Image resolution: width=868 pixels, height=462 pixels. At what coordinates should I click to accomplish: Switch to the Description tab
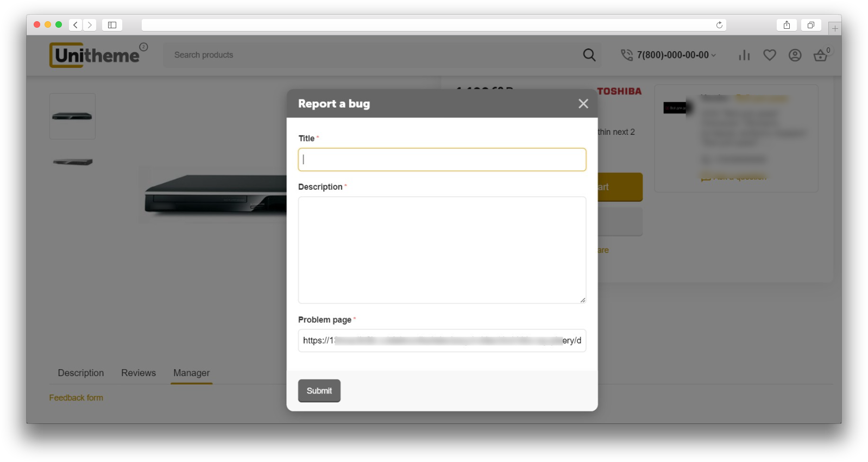81,373
